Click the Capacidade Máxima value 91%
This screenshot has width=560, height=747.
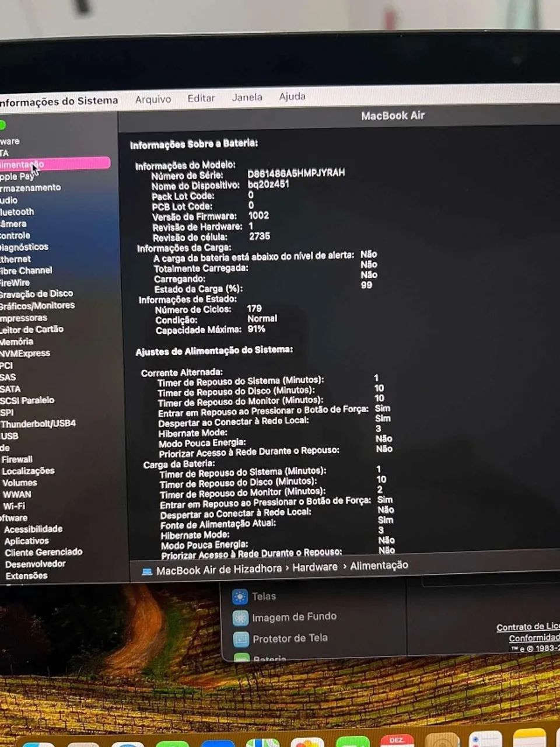click(x=256, y=329)
